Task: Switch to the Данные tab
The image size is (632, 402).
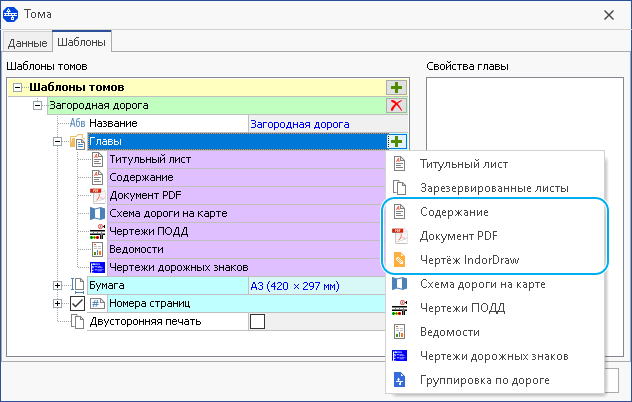Action: pos(27,42)
